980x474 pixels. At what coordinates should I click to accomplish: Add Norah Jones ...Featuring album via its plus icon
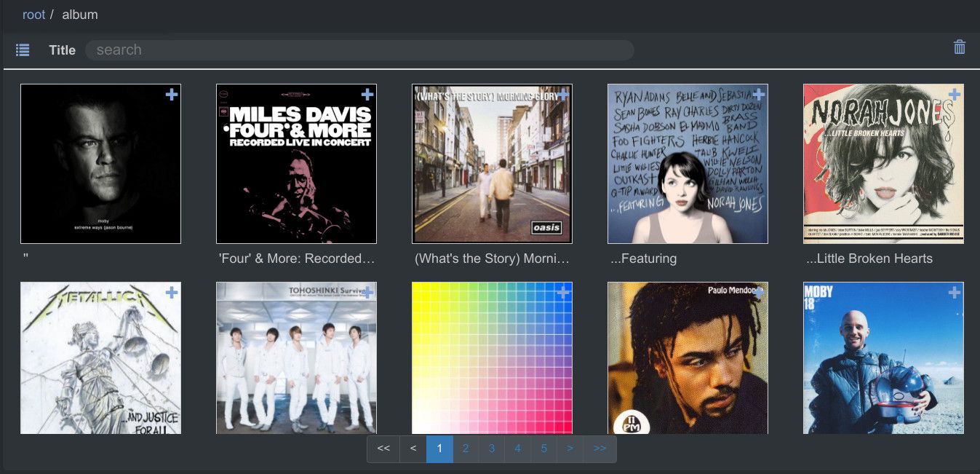tap(759, 95)
